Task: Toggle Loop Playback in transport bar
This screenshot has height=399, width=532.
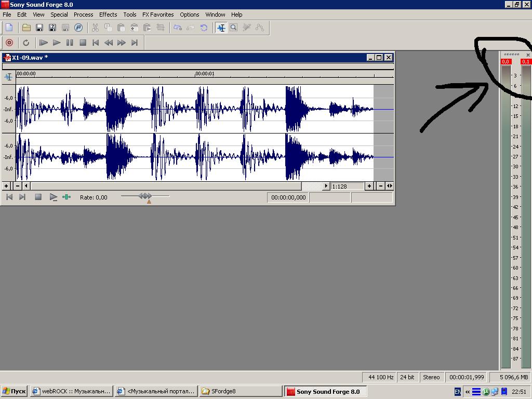Action: pos(26,43)
